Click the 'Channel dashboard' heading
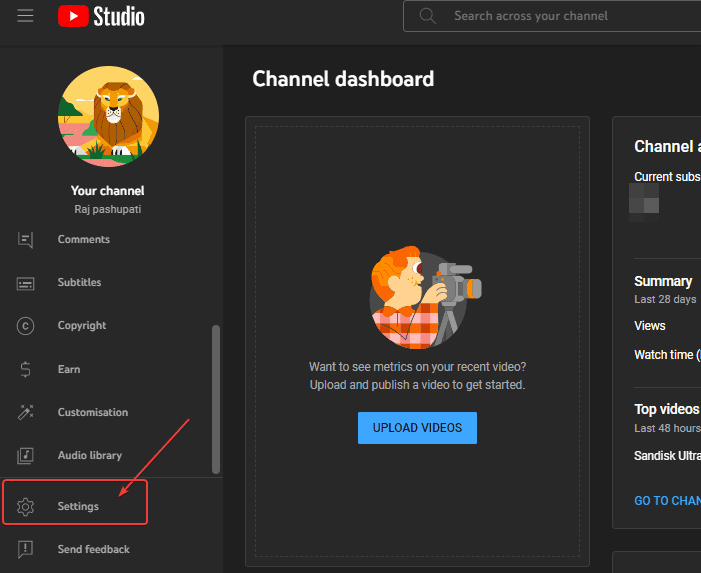 click(343, 79)
